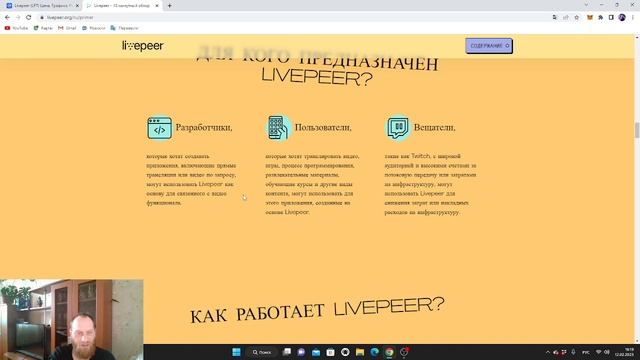Open the taskbar clock and date
640x360 pixels.
tap(625, 352)
